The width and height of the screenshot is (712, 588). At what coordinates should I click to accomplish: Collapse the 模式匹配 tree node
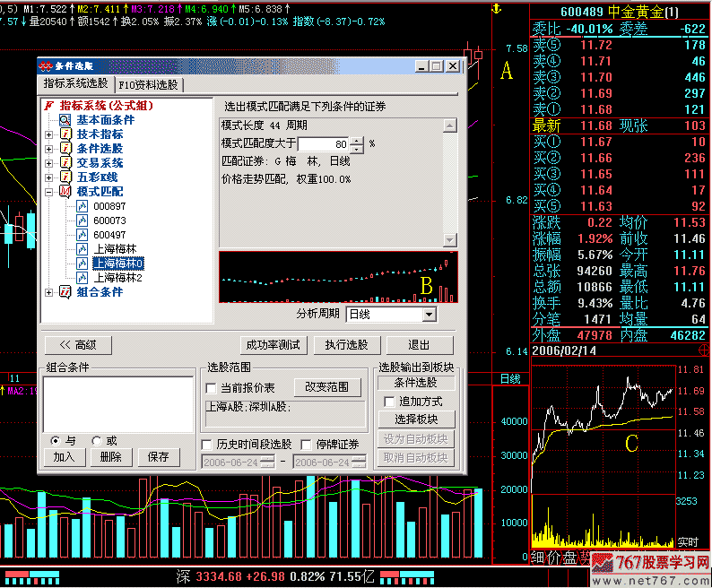click(48, 192)
